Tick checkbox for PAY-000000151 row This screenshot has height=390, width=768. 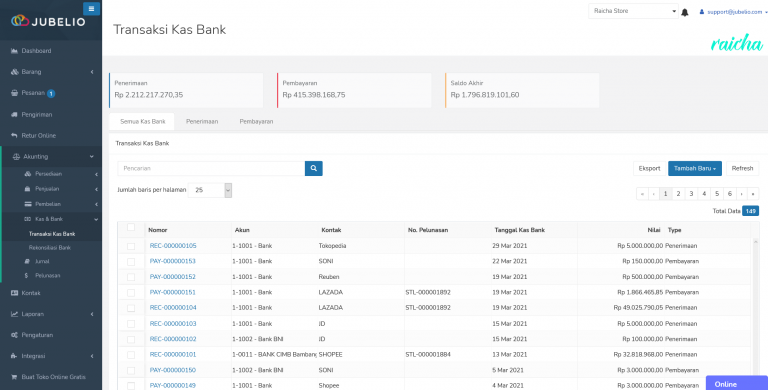tap(131, 293)
